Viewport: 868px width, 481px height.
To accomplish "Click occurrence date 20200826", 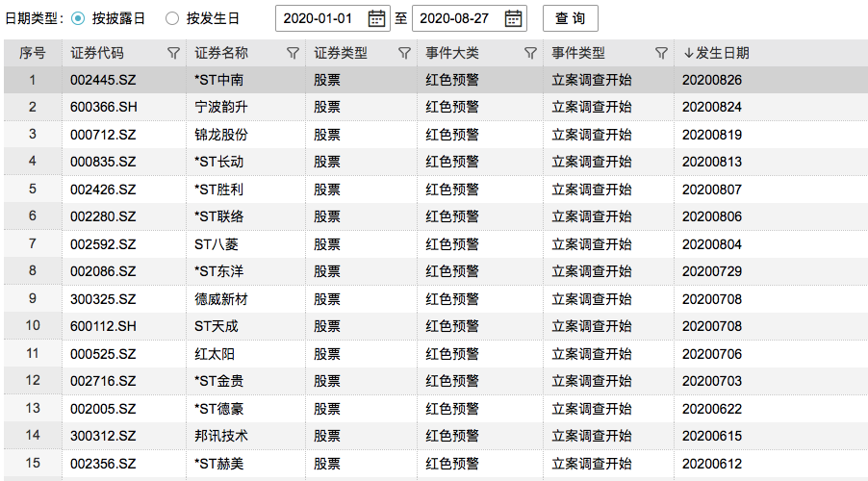I will [x=712, y=80].
